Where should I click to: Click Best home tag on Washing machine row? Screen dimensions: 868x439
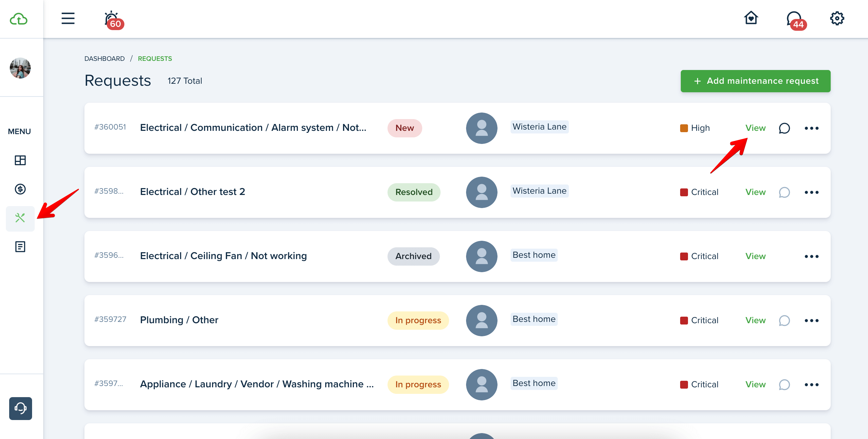pos(534,383)
